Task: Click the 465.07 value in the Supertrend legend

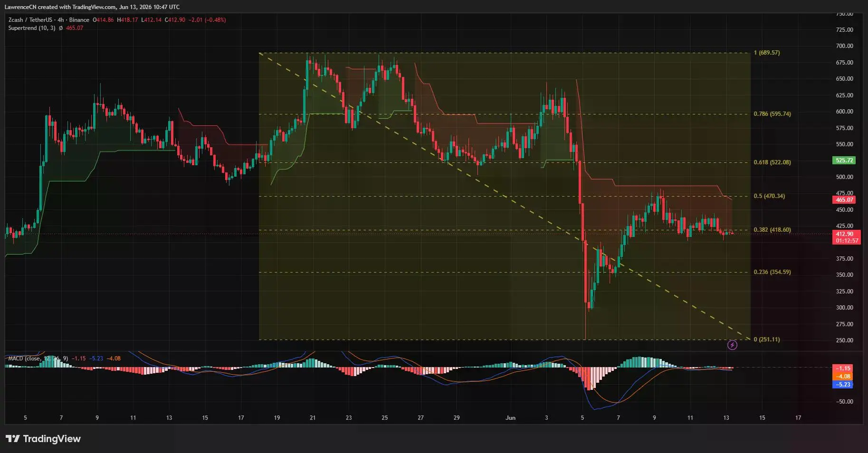Action: click(x=75, y=28)
